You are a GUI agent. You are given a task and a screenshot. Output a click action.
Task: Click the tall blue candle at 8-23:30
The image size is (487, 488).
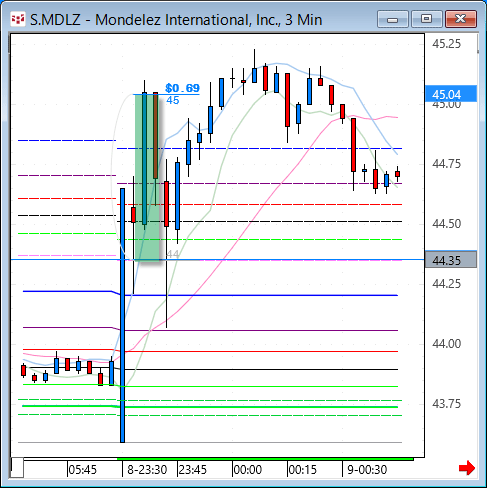122,315
